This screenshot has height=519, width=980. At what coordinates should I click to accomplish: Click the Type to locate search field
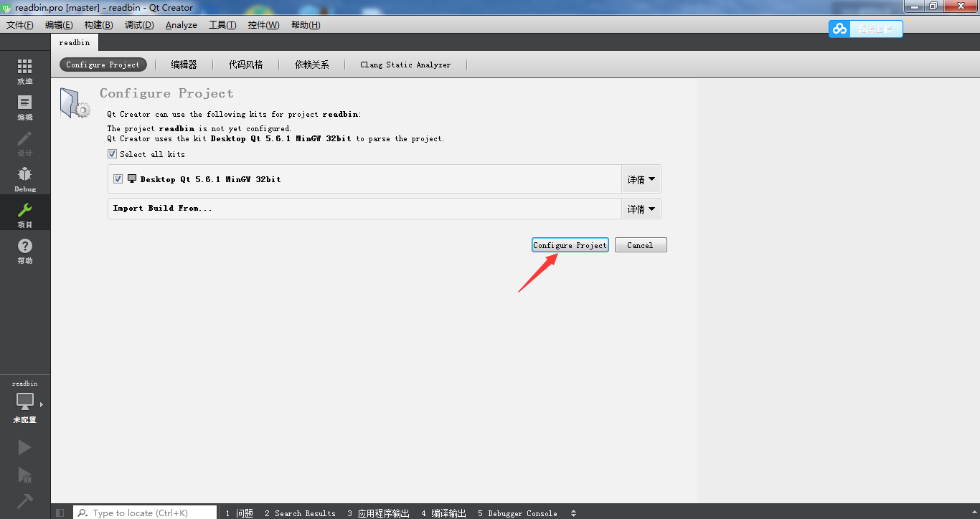click(145, 513)
